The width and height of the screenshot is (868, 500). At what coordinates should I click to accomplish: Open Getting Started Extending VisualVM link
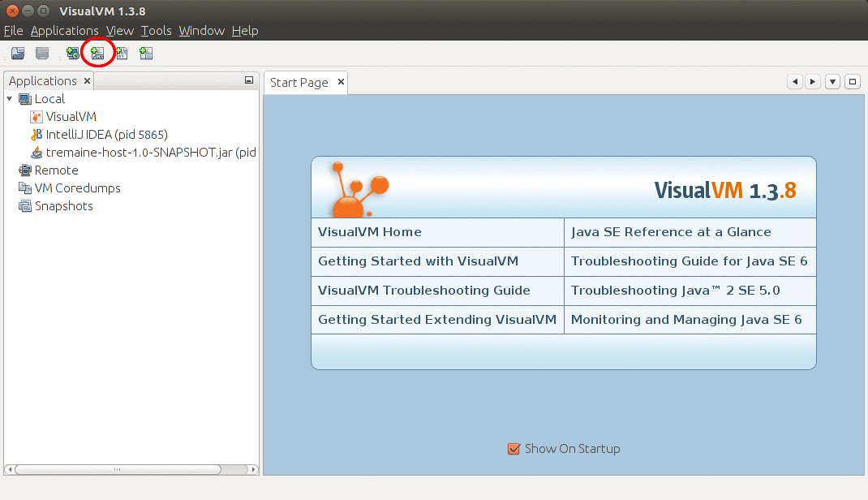[x=436, y=320]
